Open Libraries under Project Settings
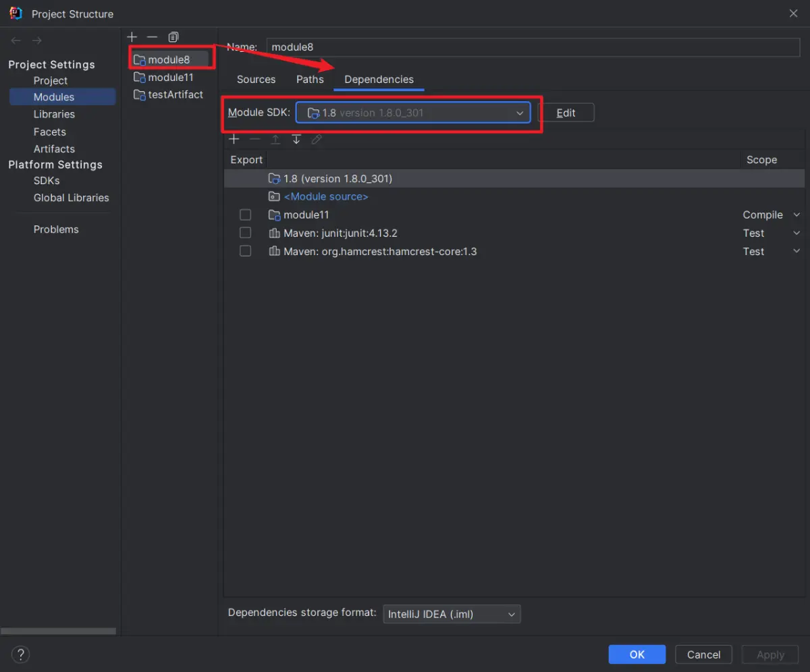This screenshot has width=810, height=672. click(x=54, y=114)
